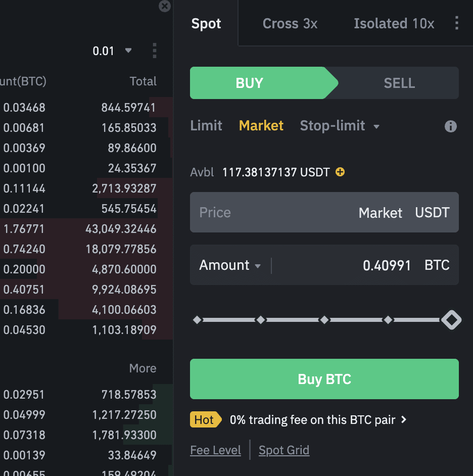Click the arrow after trading fee notice
This screenshot has height=476, width=473.
click(403, 419)
